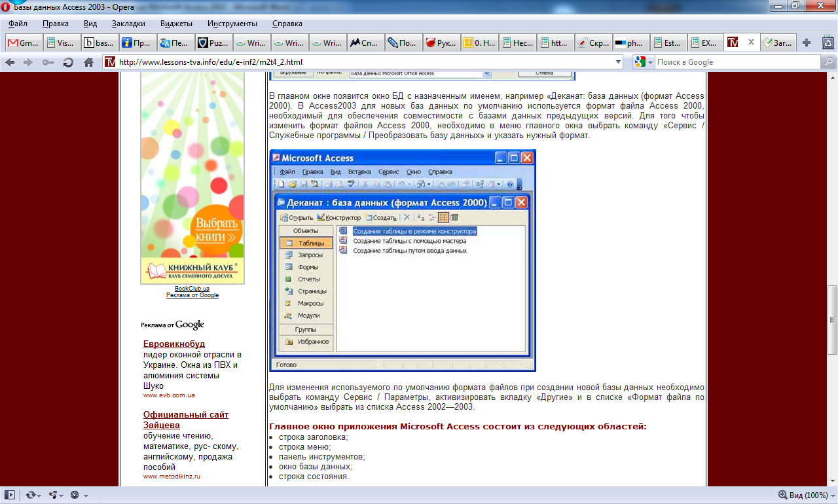Go to the home page

(x=88, y=62)
